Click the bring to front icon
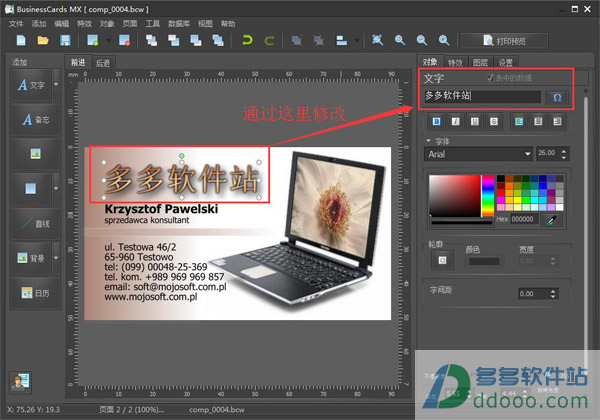This screenshot has height=420, width=600. pyautogui.click(x=152, y=40)
